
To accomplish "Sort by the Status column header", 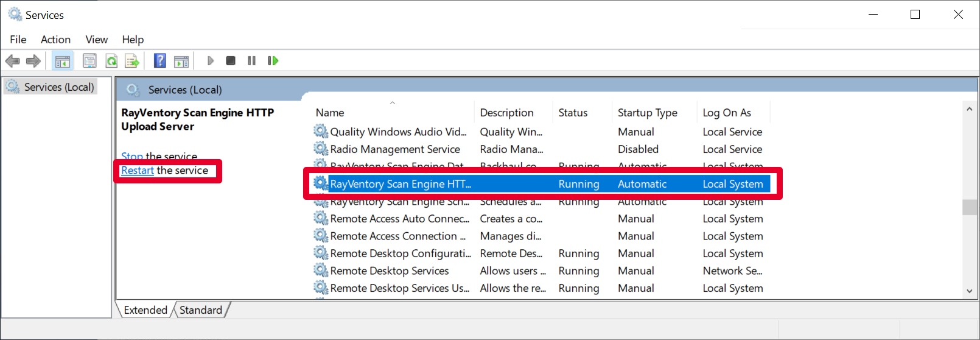I will [582, 113].
